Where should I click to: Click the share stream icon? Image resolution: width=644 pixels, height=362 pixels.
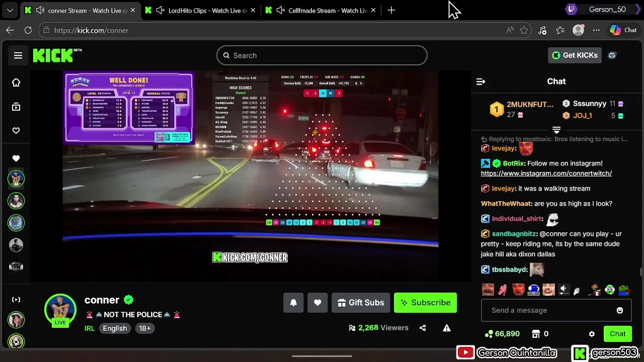[423, 328]
